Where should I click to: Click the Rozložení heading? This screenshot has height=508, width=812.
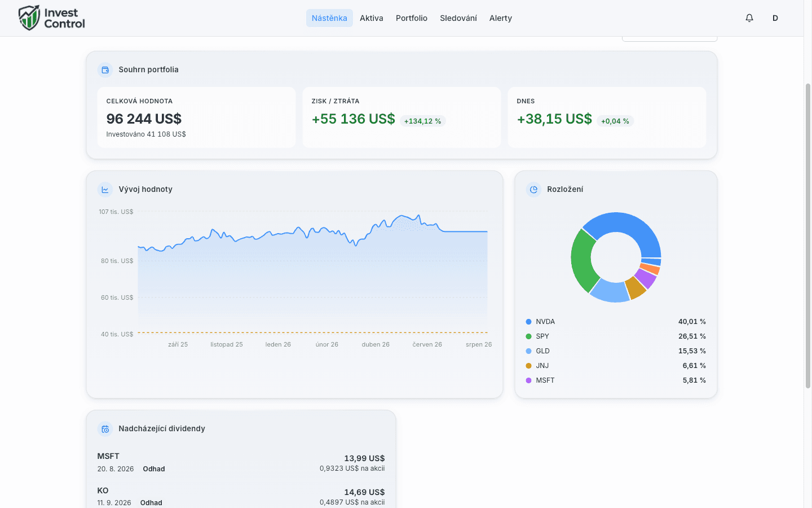(x=565, y=190)
